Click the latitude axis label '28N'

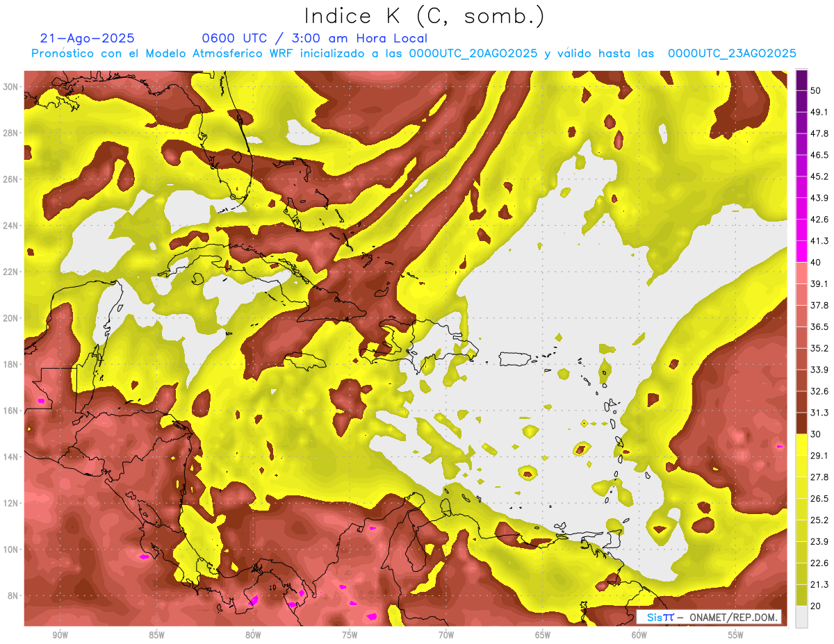pyautogui.click(x=10, y=133)
